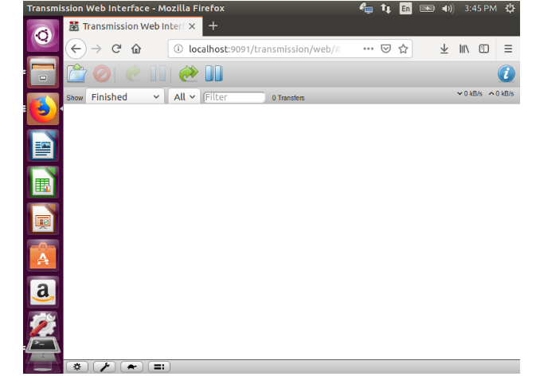This screenshot has width=536, height=392.
Task: Click the site information icon in address bar
Action: point(178,49)
